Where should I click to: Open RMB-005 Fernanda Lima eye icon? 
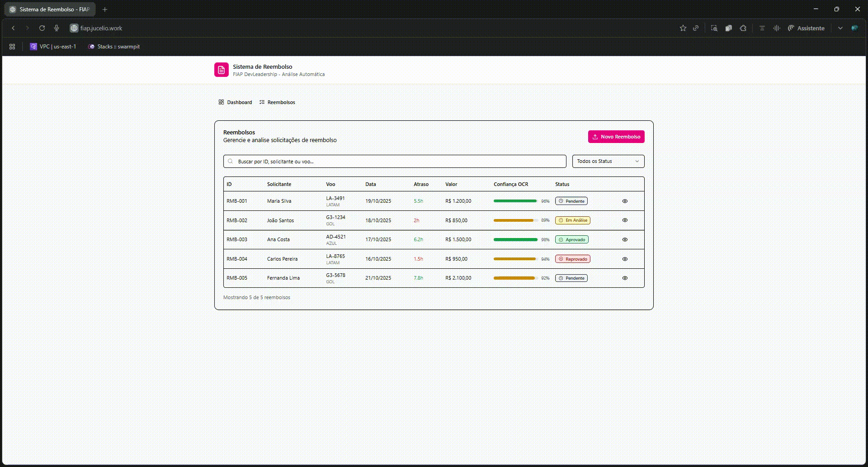point(624,278)
